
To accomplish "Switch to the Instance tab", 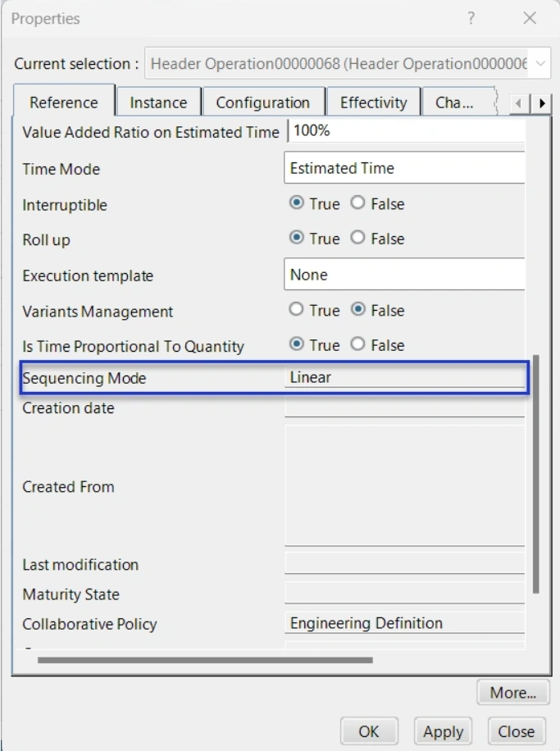I will click(x=158, y=103).
